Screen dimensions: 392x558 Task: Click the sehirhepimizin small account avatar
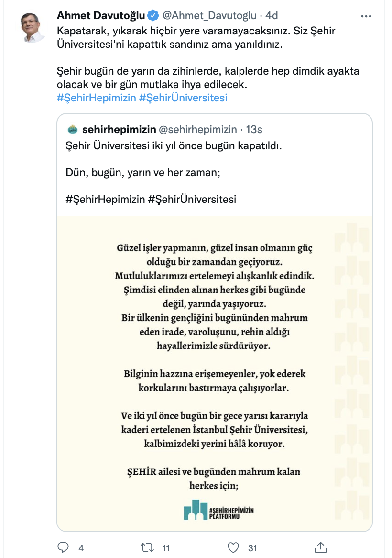[73, 130]
